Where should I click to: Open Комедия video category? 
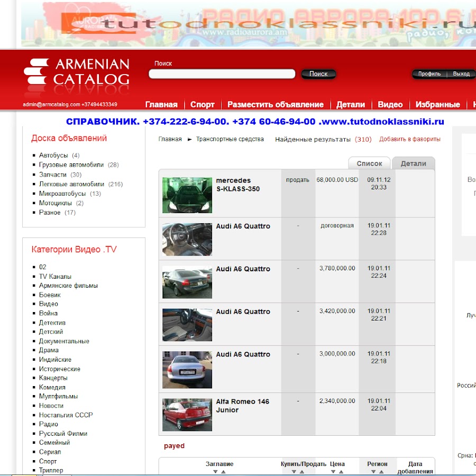click(52, 387)
